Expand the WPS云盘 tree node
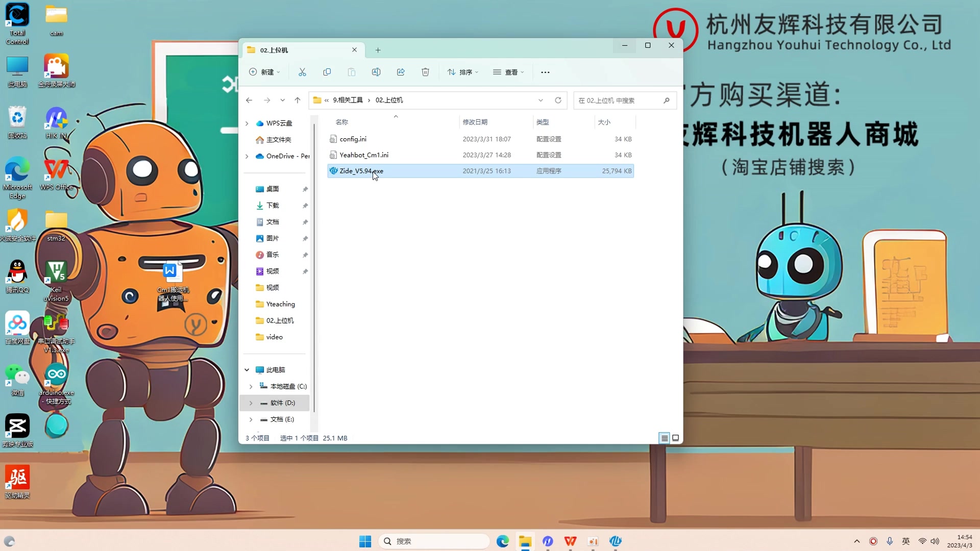Image resolution: width=980 pixels, height=551 pixels. (x=247, y=123)
